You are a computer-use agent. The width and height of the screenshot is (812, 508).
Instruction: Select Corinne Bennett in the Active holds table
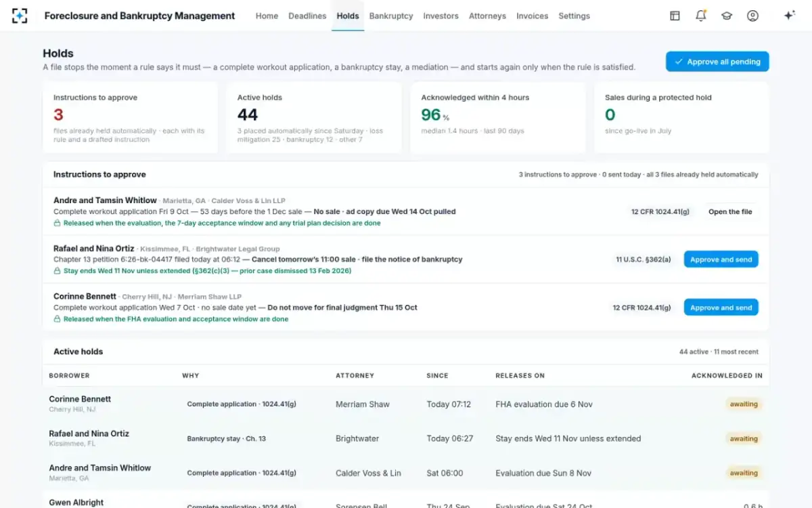[80, 399]
